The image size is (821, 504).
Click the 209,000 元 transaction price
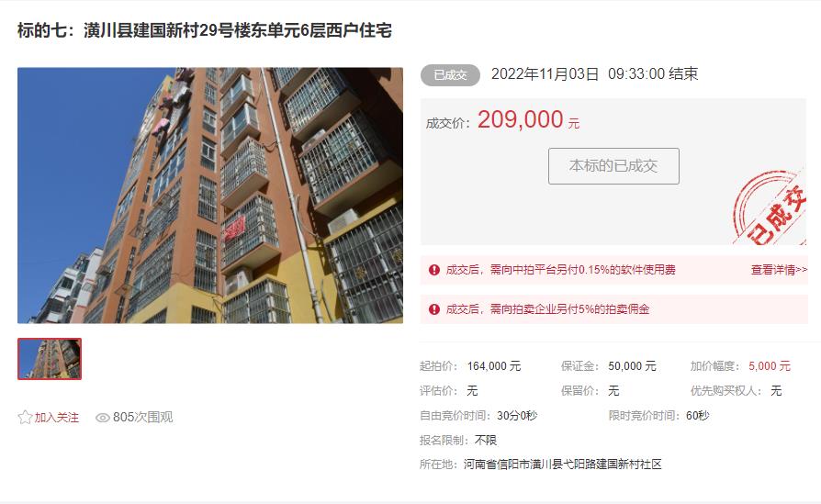coord(528,120)
